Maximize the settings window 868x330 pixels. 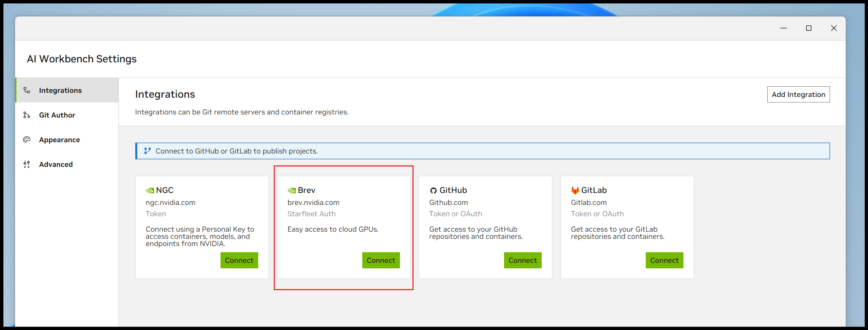pyautogui.click(x=809, y=28)
